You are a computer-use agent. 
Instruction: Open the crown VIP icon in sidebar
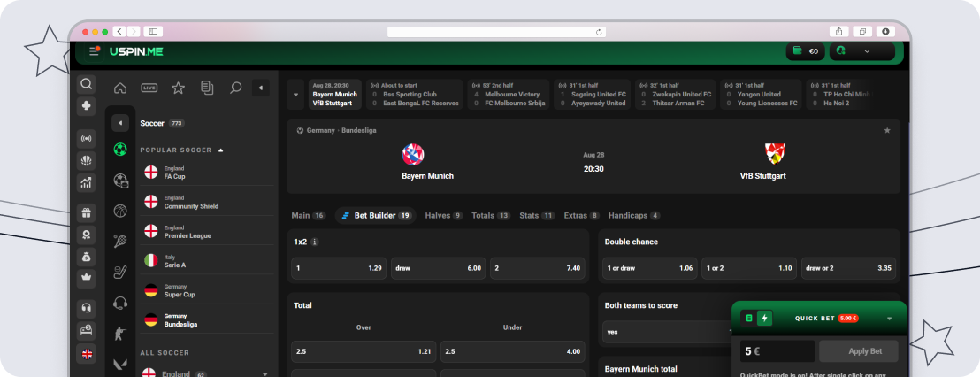tap(87, 278)
